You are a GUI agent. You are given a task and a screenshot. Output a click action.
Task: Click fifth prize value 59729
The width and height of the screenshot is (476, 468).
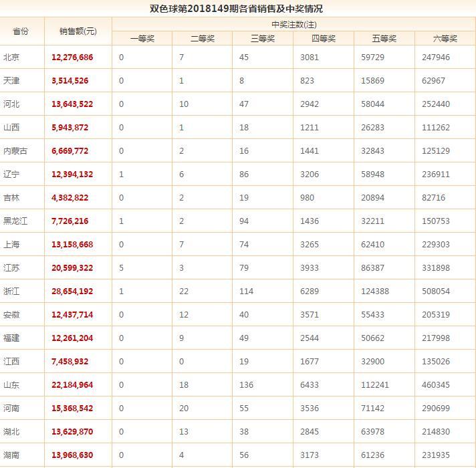(372, 57)
